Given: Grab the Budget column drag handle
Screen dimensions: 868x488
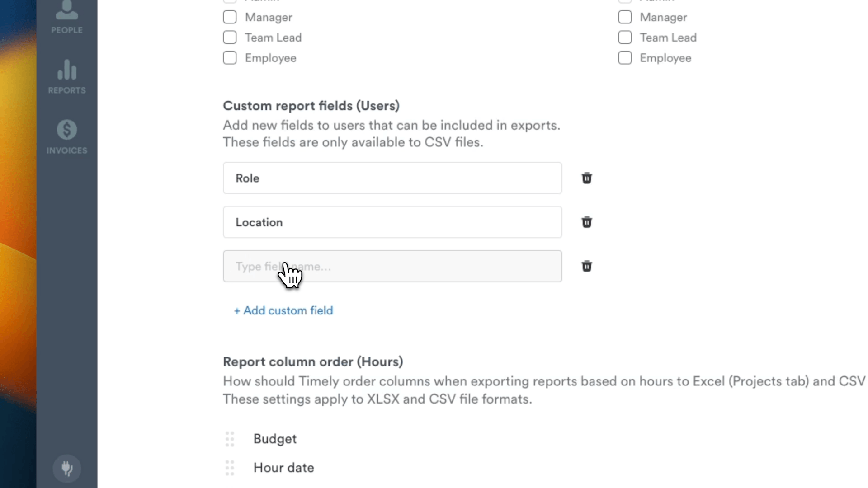Looking at the screenshot, I should (x=230, y=439).
